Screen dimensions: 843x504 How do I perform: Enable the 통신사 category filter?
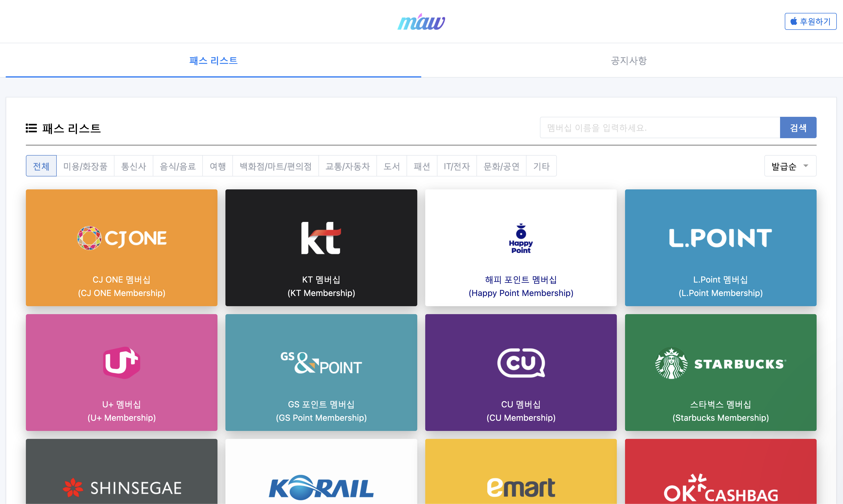pyautogui.click(x=133, y=166)
